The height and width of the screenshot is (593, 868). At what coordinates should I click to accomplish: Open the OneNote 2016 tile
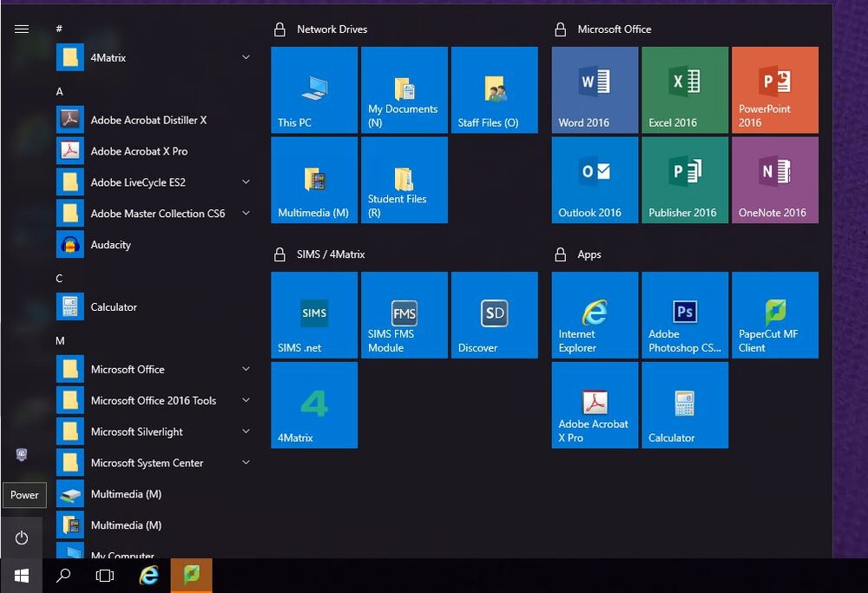pyautogui.click(x=775, y=180)
